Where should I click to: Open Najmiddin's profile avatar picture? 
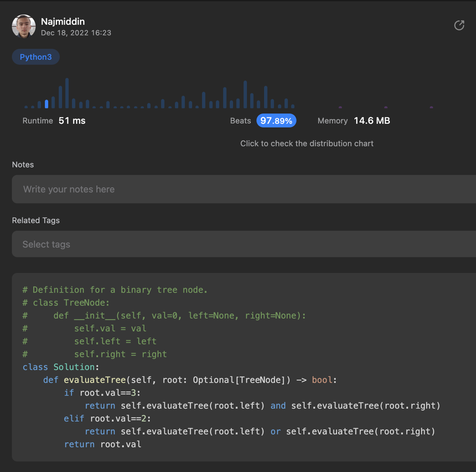[x=24, y=27]
